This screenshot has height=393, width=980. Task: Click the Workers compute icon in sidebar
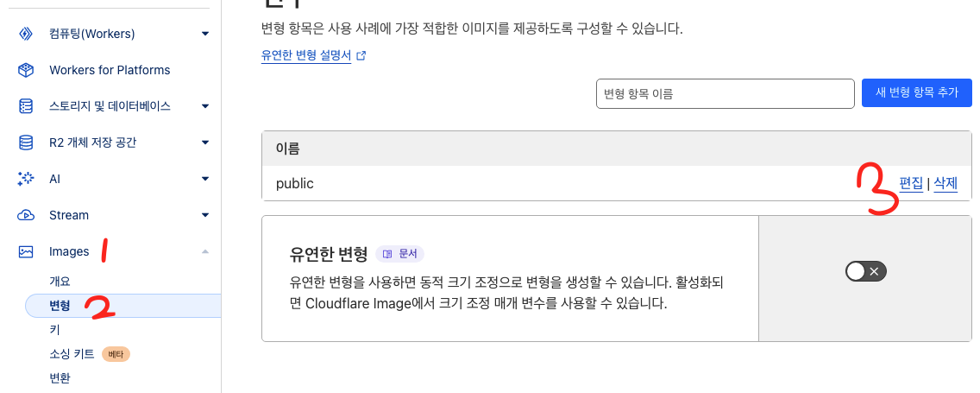(x=26, y=34)
